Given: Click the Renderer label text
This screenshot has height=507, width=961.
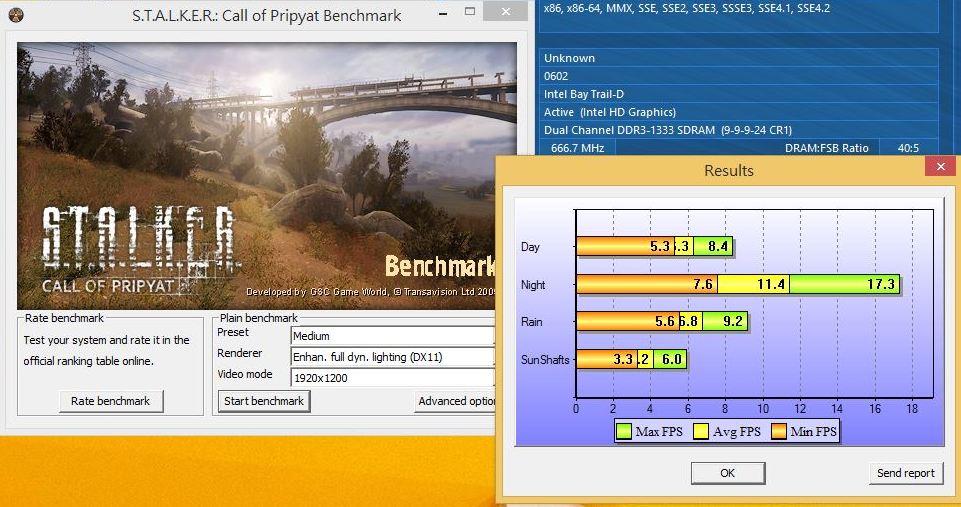Looking at the screenshot, I should coord(240,353).
